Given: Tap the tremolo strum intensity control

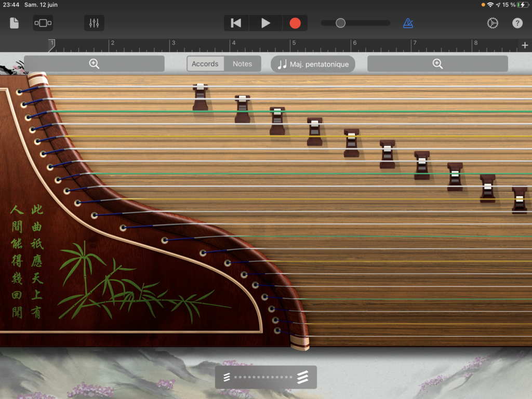Looking at the screenshot, I should 265,377.
